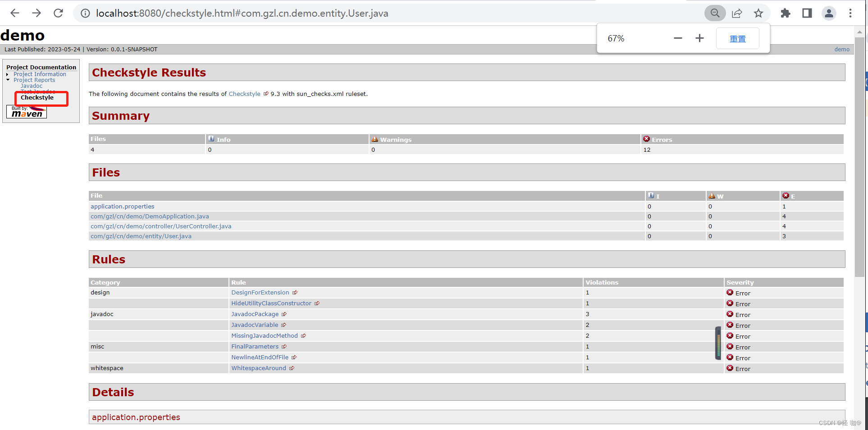Viewport: 868px width, 430px height.
Task: Open the user profile avatar
Action: click(x=829, y=13)
